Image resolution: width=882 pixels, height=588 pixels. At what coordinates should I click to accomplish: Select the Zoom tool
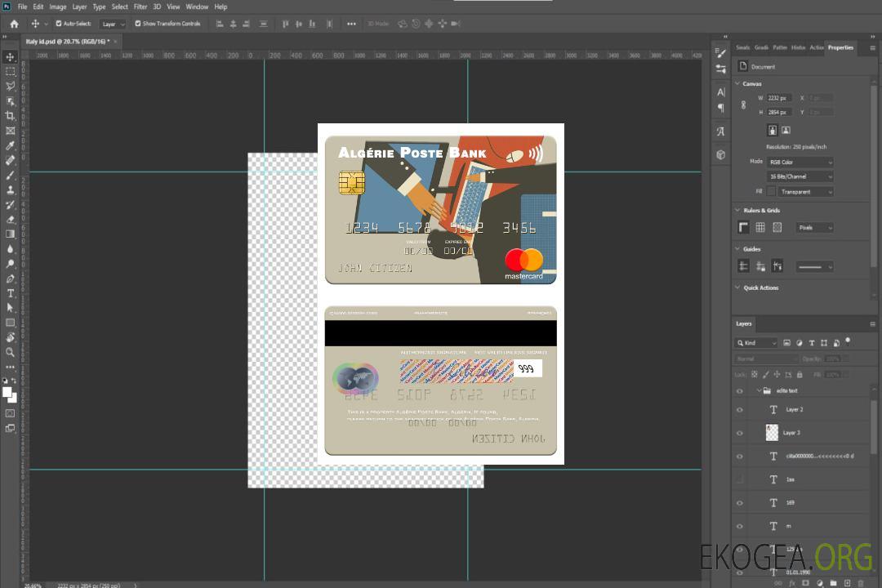(10, 352)
